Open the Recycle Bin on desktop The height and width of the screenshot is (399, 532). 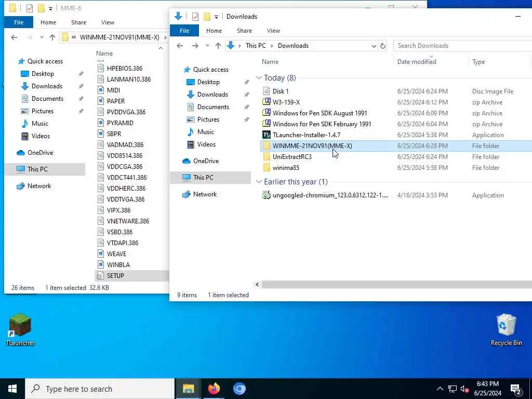pos(506,329)
